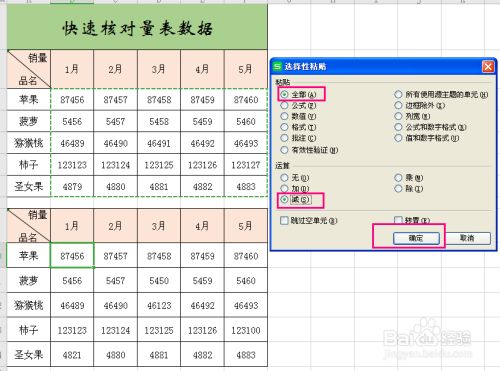Select 87460 in the upper table
This screenshot has height=371, width=500.
[246, 100]
